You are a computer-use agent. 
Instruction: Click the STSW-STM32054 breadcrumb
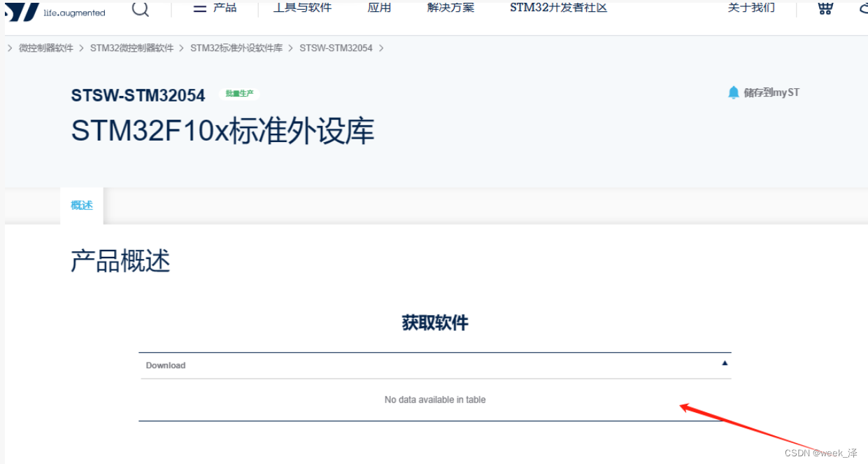coord(336,48)
